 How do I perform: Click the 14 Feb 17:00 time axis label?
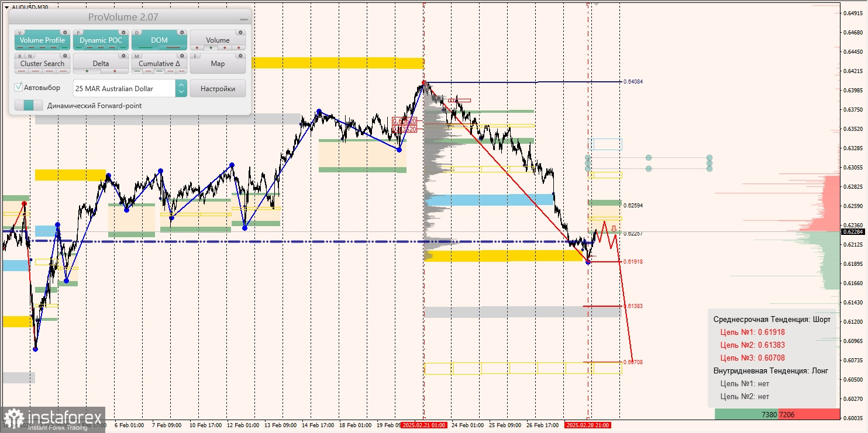[319, 425]
